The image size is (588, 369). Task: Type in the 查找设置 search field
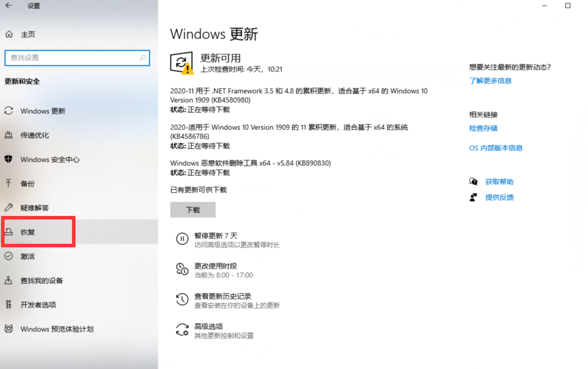(71, 58)
